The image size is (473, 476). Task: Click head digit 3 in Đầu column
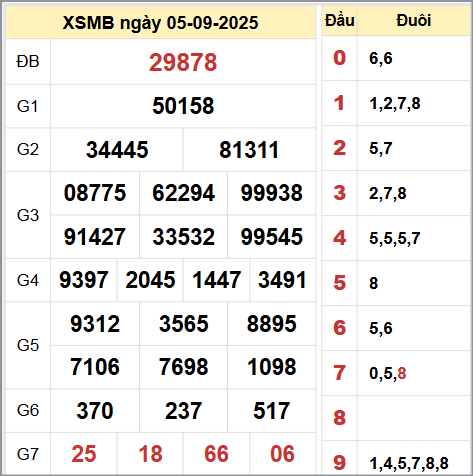coord(339,193)
